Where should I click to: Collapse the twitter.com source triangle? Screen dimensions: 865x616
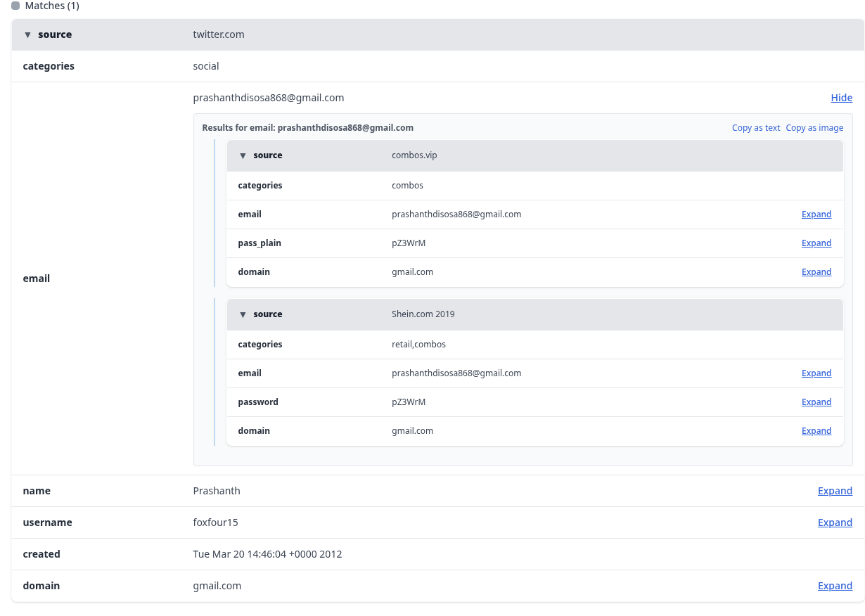[x=27, y=34]
